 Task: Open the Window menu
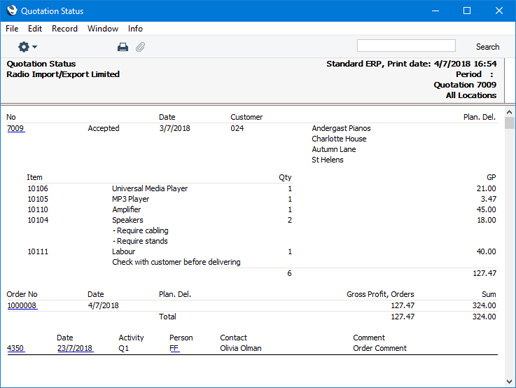[103, 29]
